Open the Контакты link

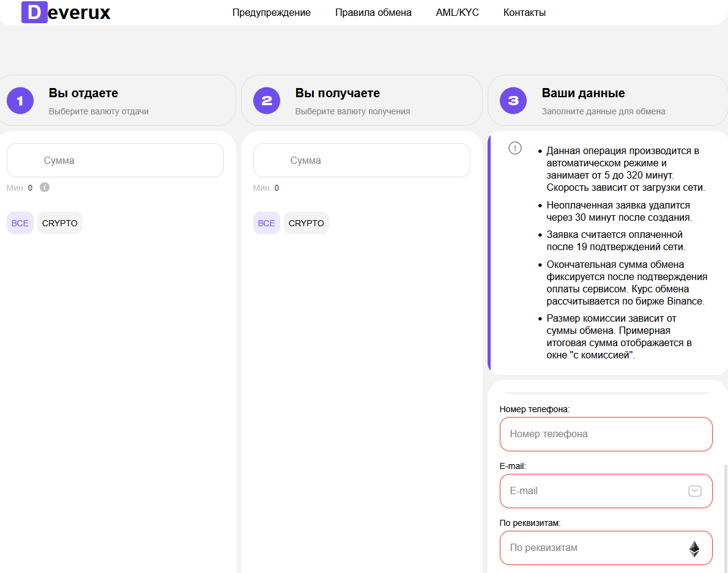524,12
